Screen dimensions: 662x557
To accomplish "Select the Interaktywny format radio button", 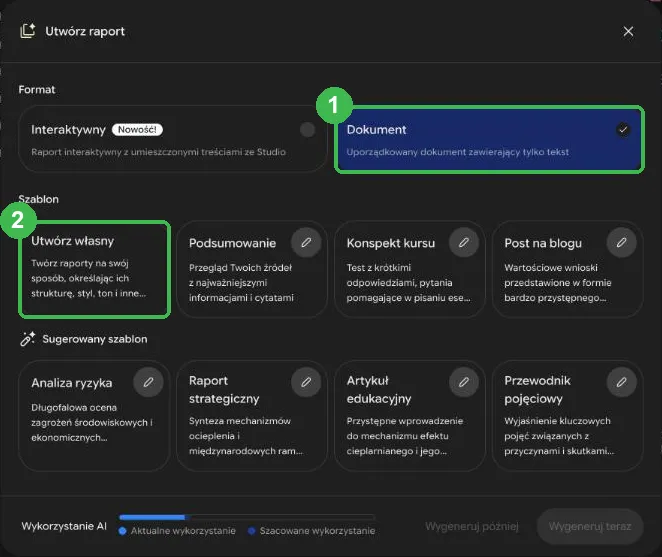I will pyautogui.click(x=307, y=130).
